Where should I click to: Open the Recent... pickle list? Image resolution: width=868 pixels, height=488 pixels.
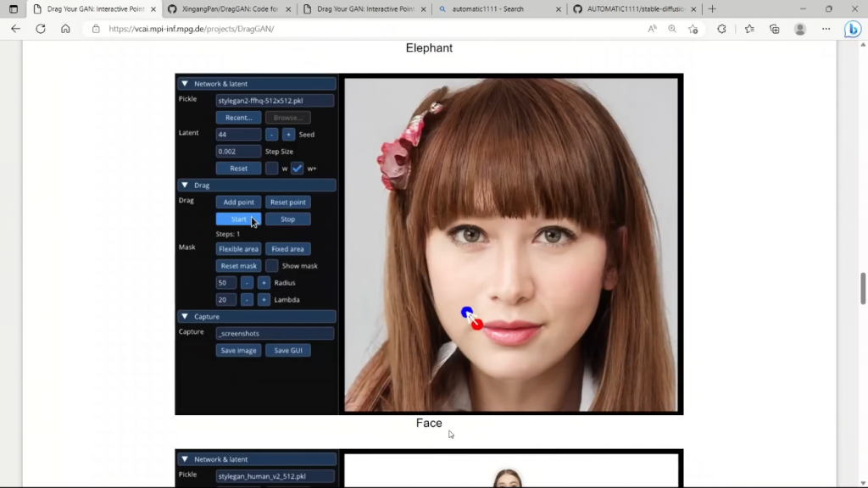(x=238, y=117)
